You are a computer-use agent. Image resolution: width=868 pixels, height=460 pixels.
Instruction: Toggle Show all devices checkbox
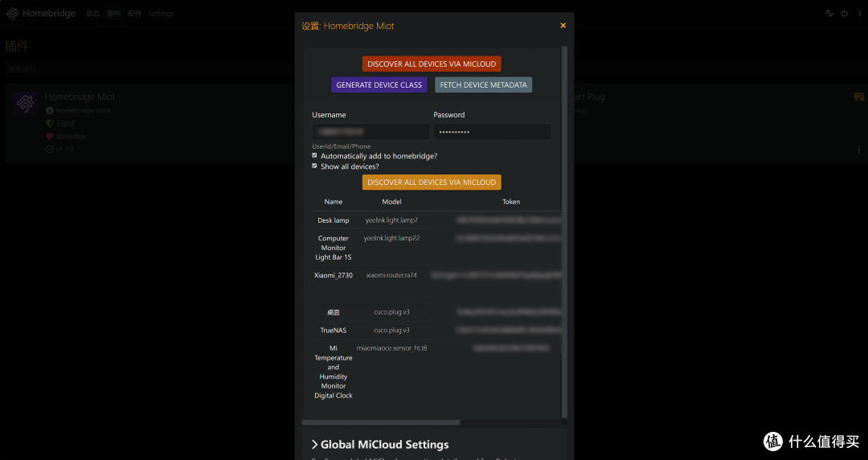pyautogui.click(x=314, y=166)
